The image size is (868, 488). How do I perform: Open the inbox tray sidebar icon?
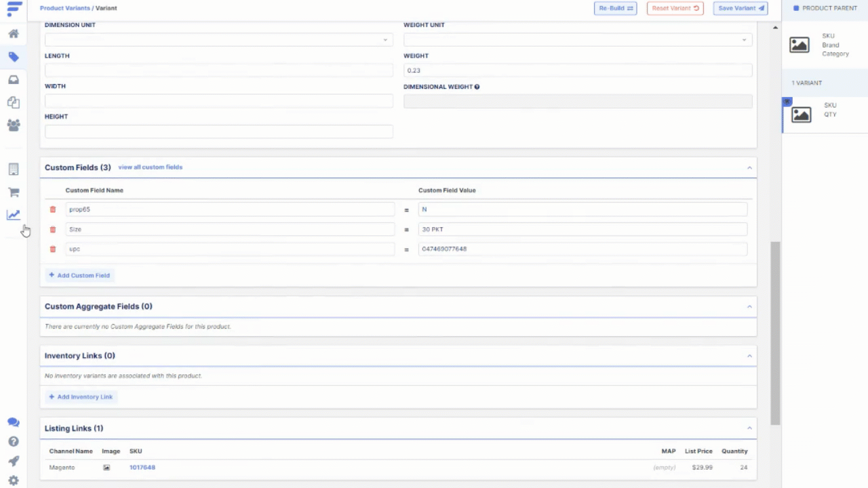point(14,80)
